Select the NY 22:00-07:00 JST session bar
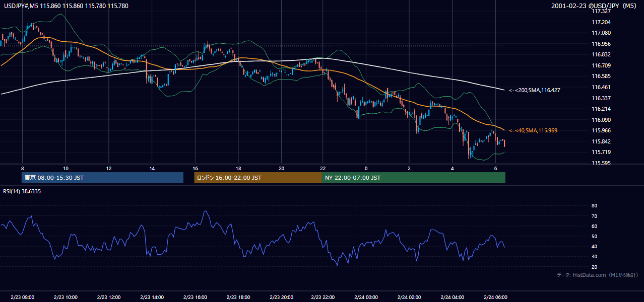The width and height of the screenshot is (644, 302). click(x=414, y=178)
